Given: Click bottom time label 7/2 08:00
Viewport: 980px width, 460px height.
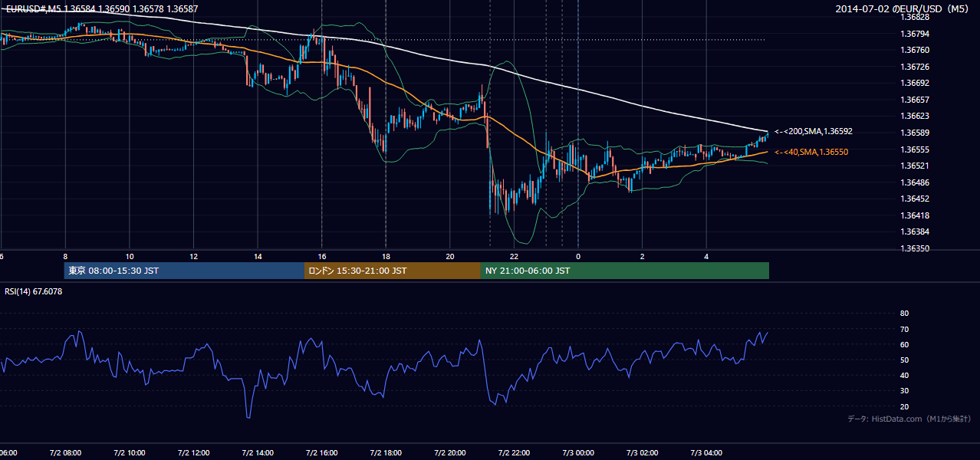Looking at the screenshot, I should (64, 452).
